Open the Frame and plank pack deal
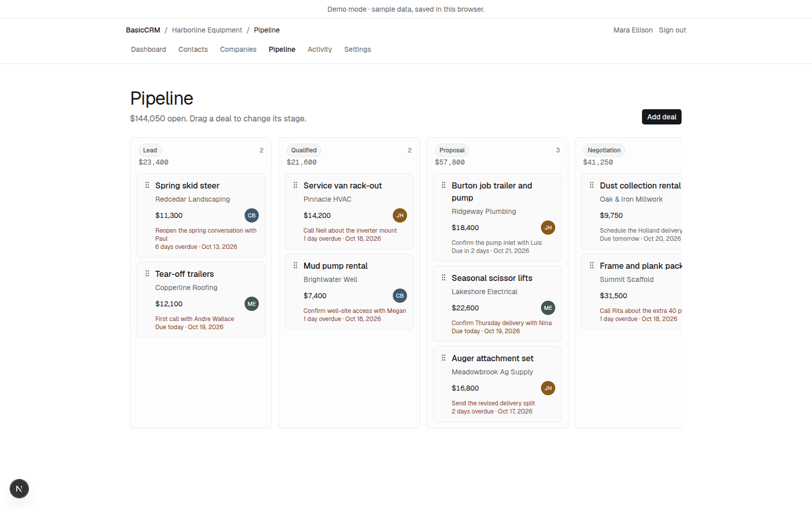Image resolution: width=812 pixels, height=508 pixels. [x=640, y=266]
